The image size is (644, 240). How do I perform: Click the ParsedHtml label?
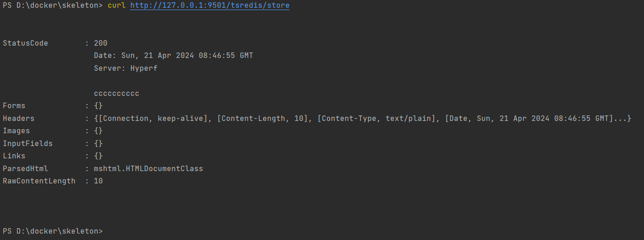(x=26, y=169)
